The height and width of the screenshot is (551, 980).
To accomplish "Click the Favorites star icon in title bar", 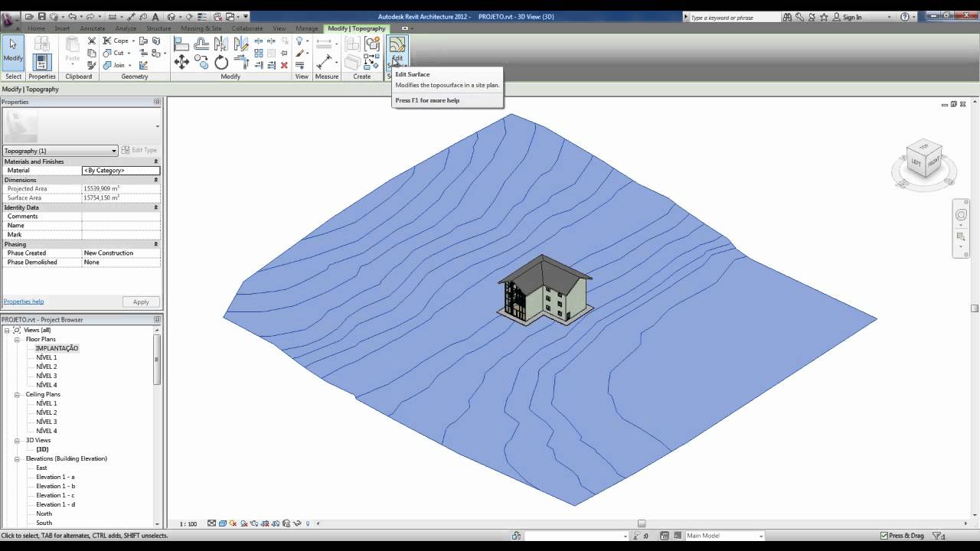I will [824, 17].
